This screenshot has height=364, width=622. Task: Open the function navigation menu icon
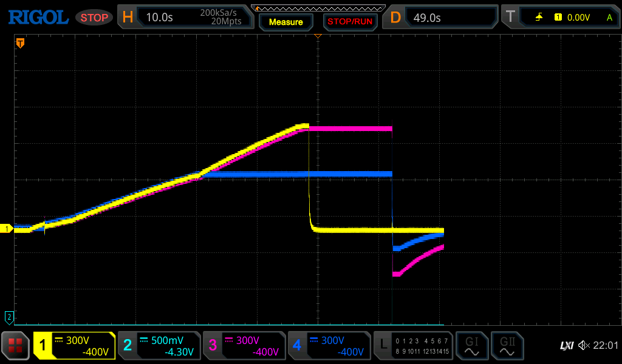(x=16, y=346)
